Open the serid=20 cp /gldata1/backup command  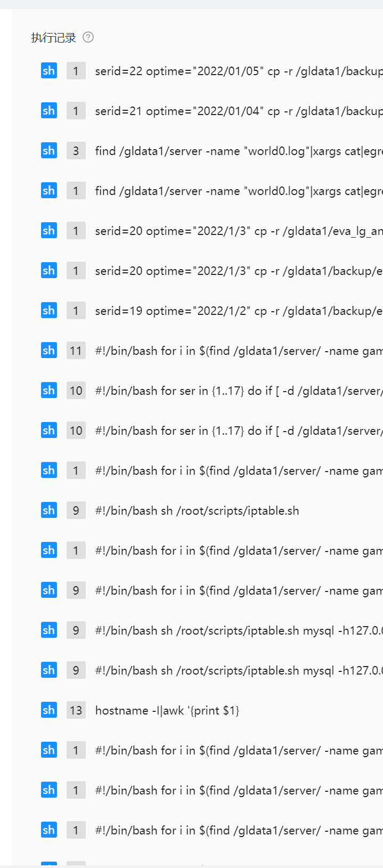pos(239,271)
